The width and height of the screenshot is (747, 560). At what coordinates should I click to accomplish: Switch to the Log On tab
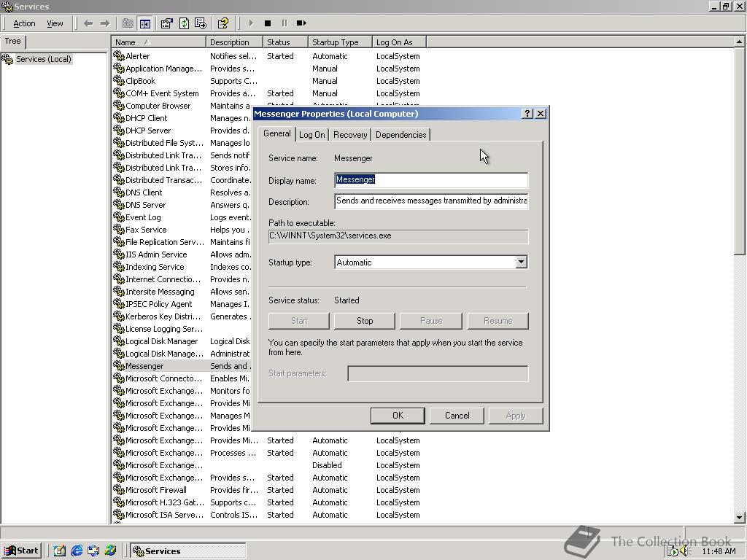[x=312, y=135]
